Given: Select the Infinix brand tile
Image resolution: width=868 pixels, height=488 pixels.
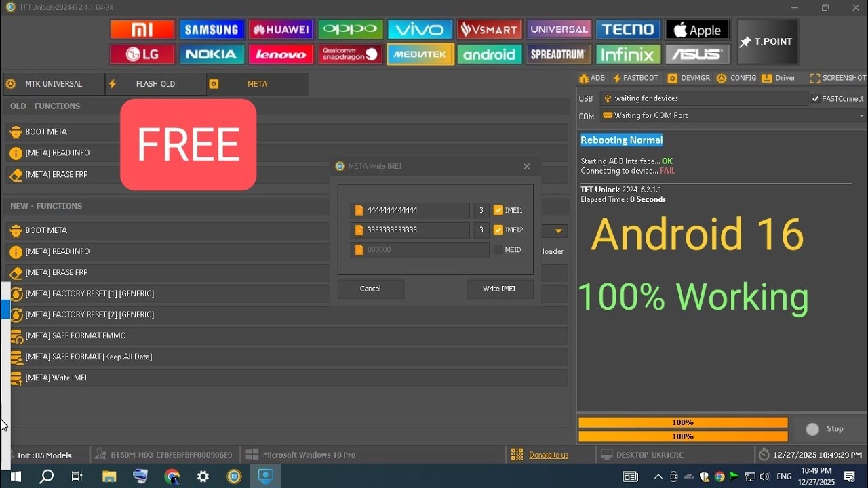Looking at the screenshot, I should (x=628, y=54).
